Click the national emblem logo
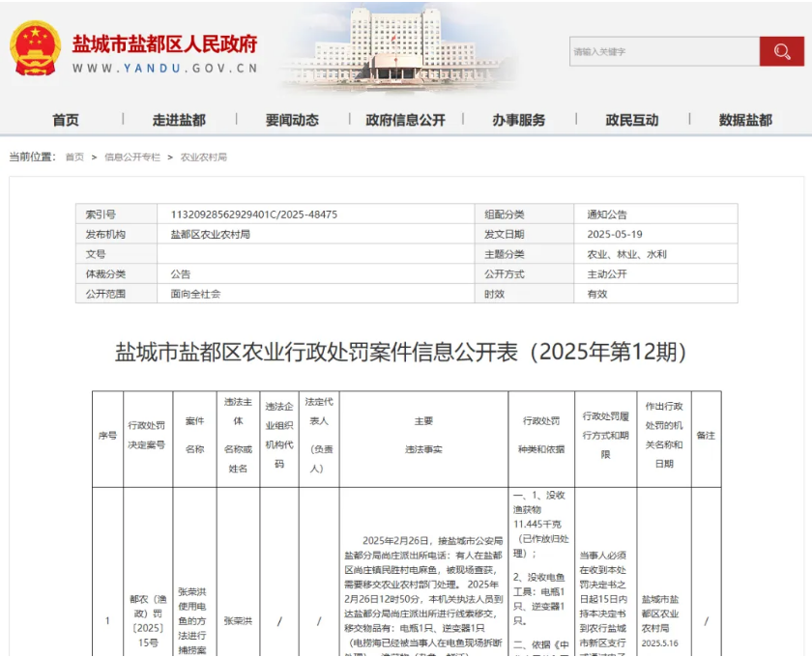This screenshot has width=812, height=657. click(x=35, y=48)
